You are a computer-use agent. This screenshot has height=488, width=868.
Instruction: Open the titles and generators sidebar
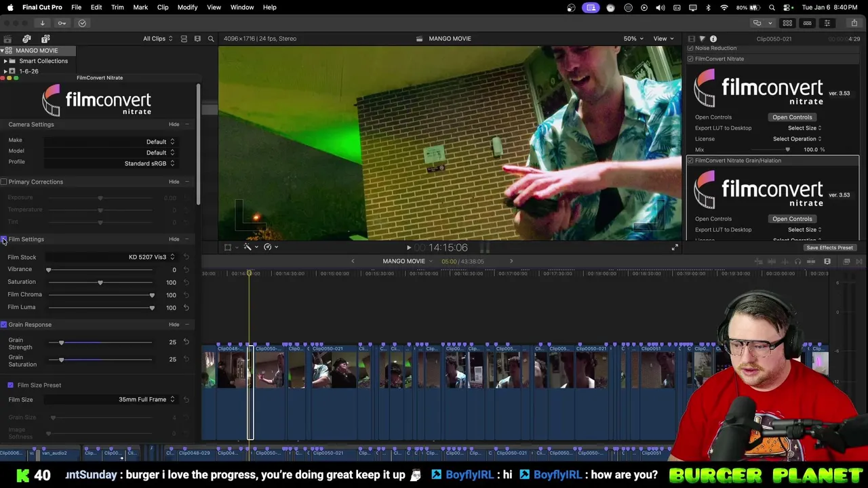pyautogui.click(x=45, y=39)
